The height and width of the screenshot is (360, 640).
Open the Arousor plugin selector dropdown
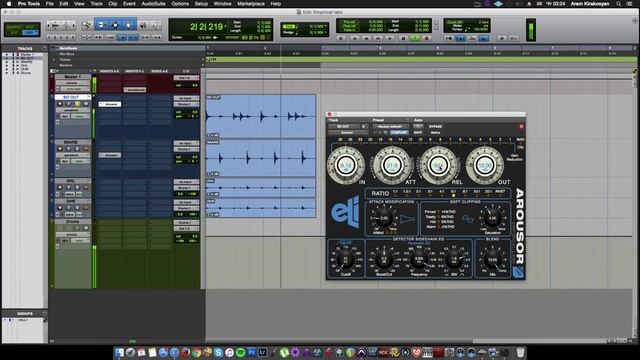[349, 132]
